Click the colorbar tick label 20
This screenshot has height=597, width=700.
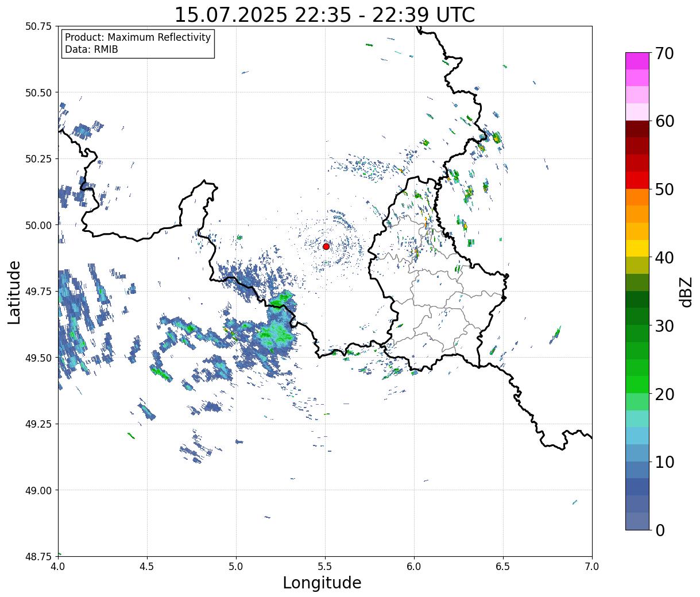[664, 394]
